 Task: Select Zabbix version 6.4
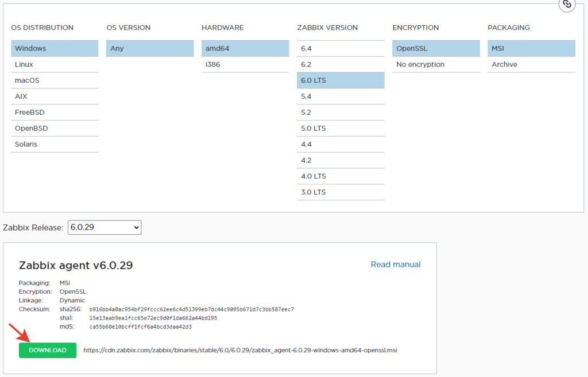tap(341, 48)
